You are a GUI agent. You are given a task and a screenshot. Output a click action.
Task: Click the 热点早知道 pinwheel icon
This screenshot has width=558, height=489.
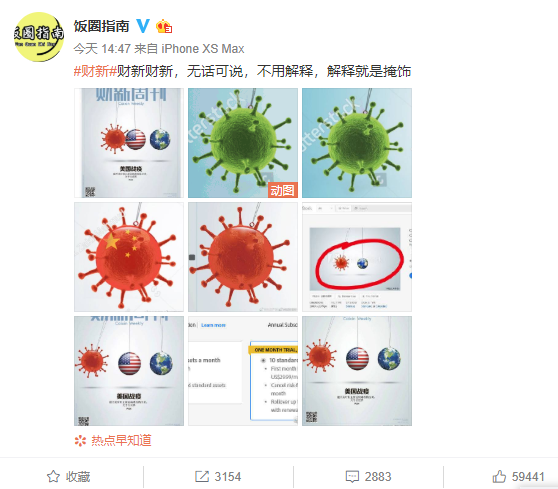coord(80,441)
